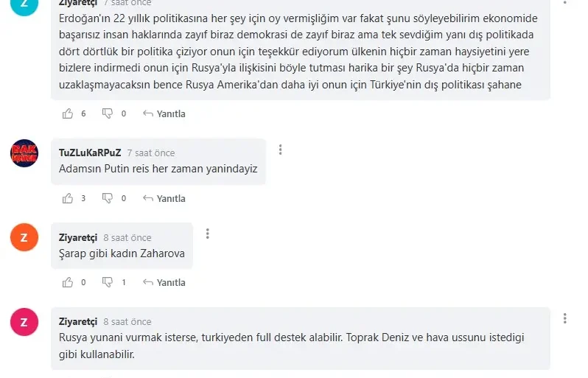The image size is (588, 378).
Task: Dislike the 'Şarap gibi kadın Zaharova' comment
Action: [x=108, y=282]
